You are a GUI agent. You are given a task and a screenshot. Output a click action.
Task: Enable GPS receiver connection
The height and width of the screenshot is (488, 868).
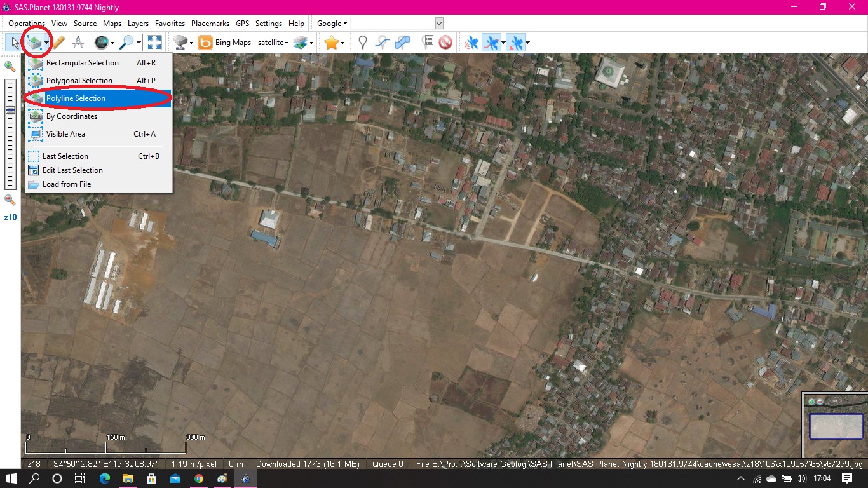[471, 42]
